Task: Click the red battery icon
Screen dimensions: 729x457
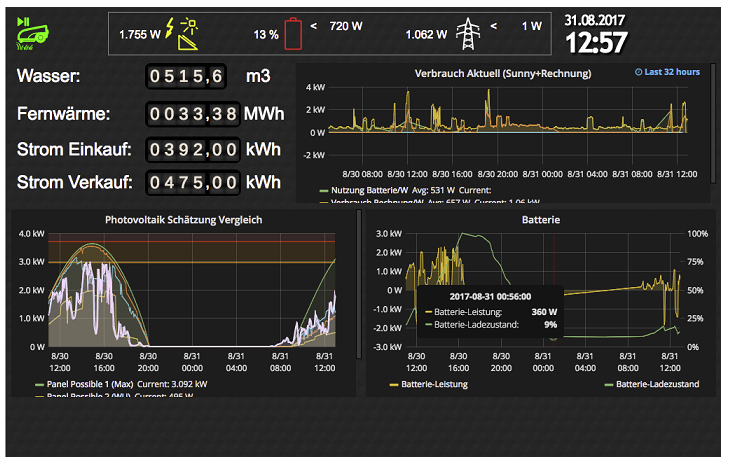Action: [293, 33]
